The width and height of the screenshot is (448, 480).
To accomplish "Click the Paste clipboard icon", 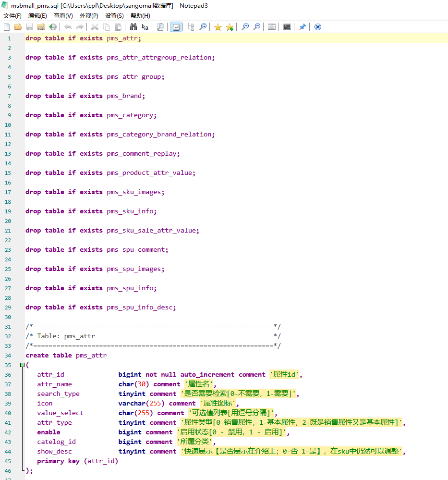I will point(118,27).
